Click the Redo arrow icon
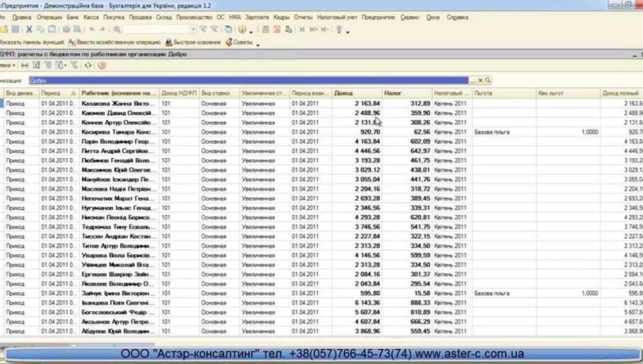Image resolution: width=643 pixels, height=364 pixels. (x=102, y=29)
